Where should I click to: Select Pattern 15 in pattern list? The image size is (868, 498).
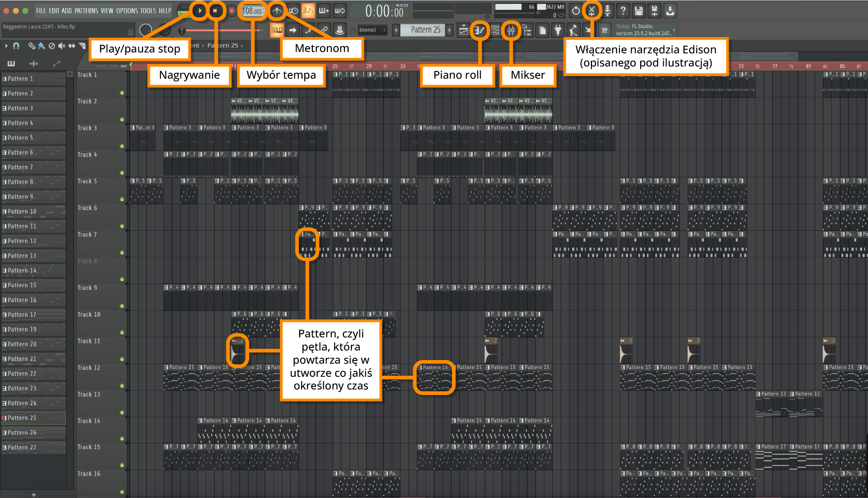[22, 285]
